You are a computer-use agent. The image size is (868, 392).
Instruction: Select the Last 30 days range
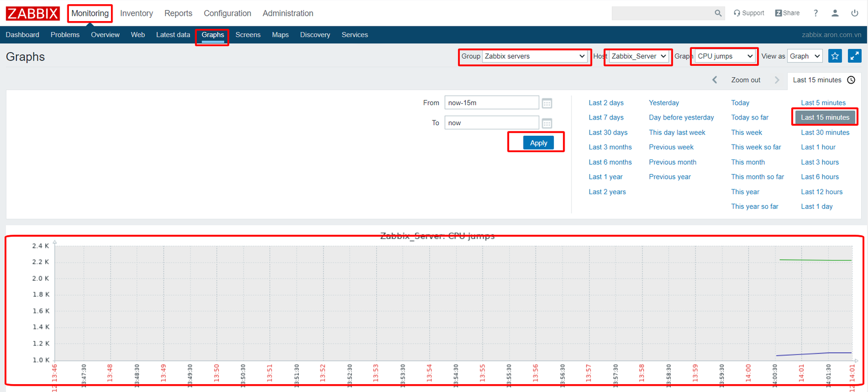click(x=608, y=133)
